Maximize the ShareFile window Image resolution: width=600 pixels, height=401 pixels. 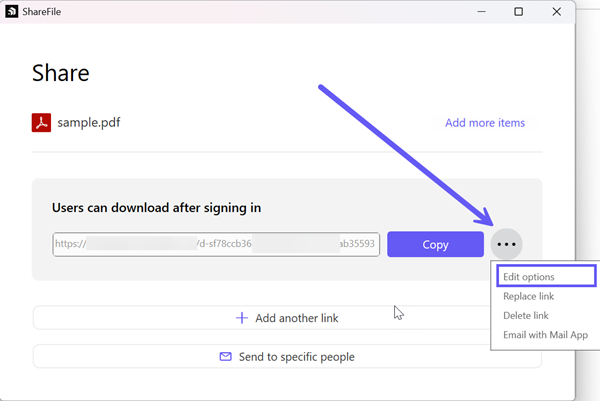518,12
